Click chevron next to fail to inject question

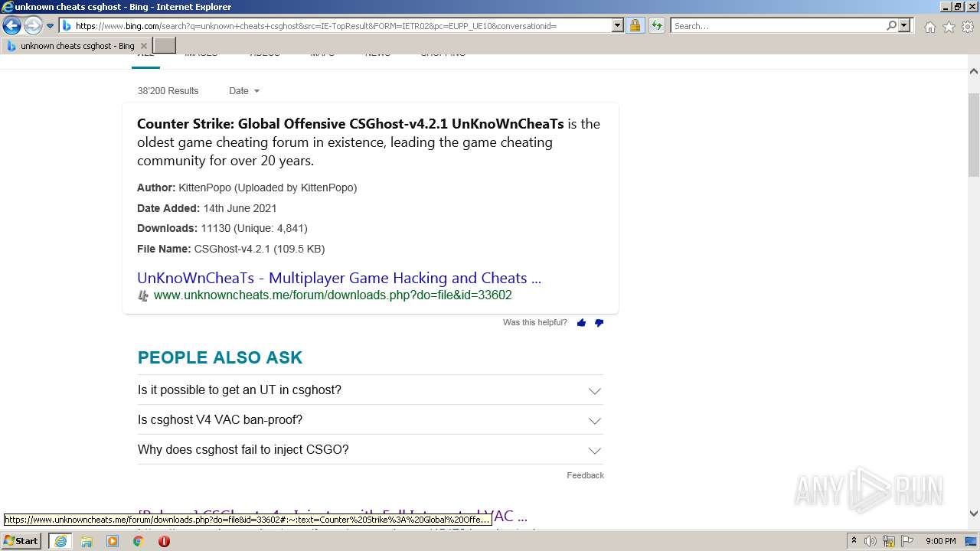tap(595, 451)
